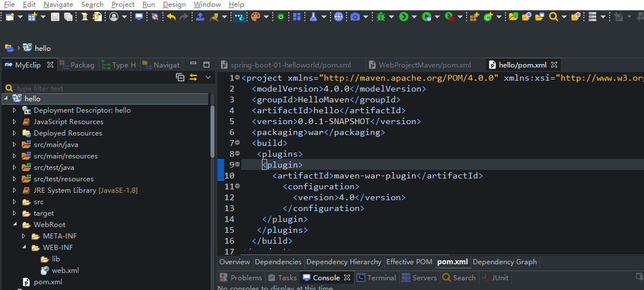Click the color palette theme icon
This screenshot has height=290, width=644.
click(x=256, y=17)
